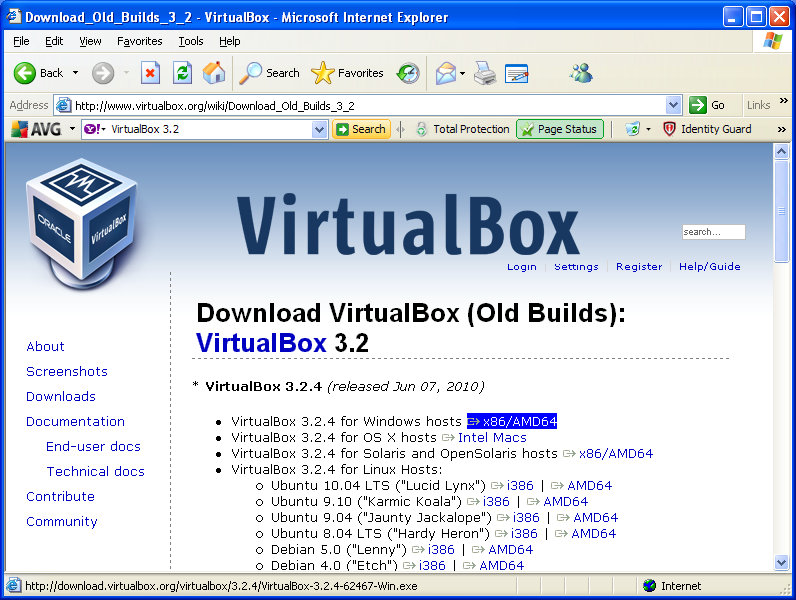Open the About sidebar link
The height and width of the screenshot is (600, 796).
point(45,347)
